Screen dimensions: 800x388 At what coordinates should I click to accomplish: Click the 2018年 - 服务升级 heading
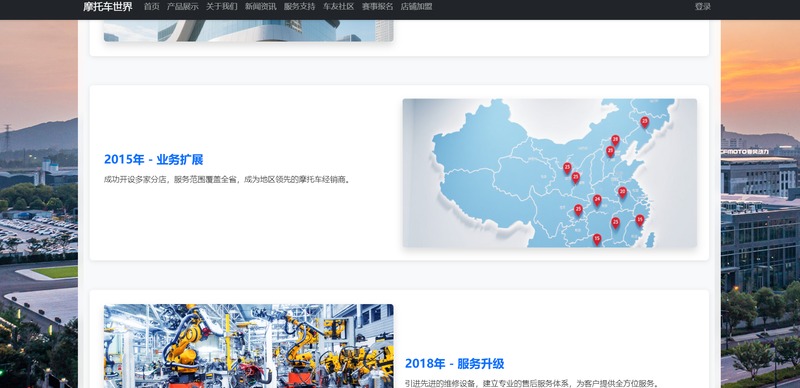tap(455, 363)
